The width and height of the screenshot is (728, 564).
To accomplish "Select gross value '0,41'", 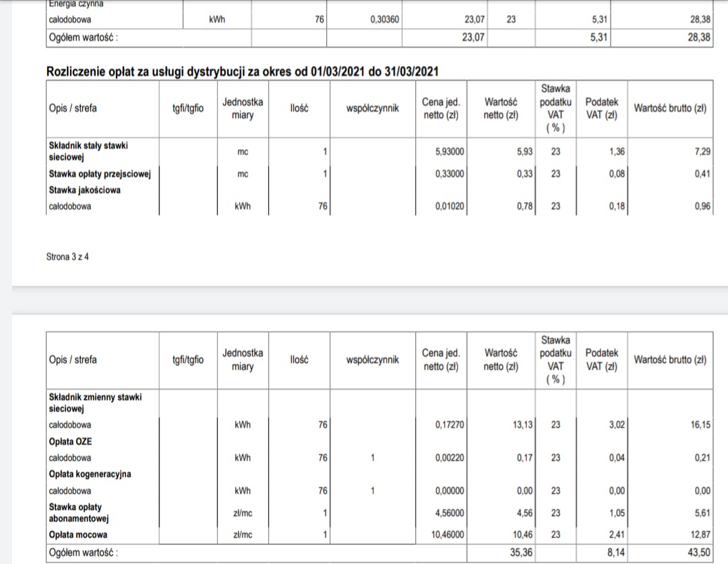I will coord(702,174).
